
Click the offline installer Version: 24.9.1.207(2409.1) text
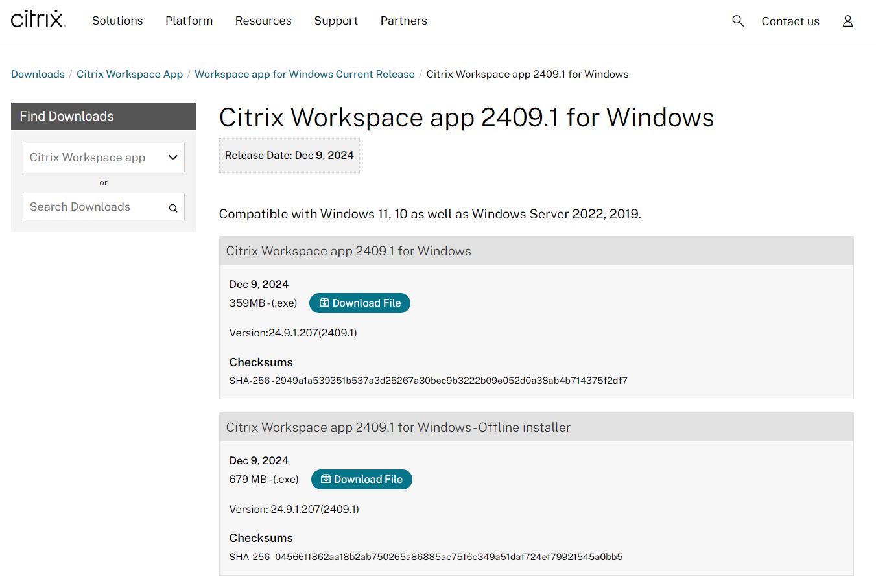[294, 509]
